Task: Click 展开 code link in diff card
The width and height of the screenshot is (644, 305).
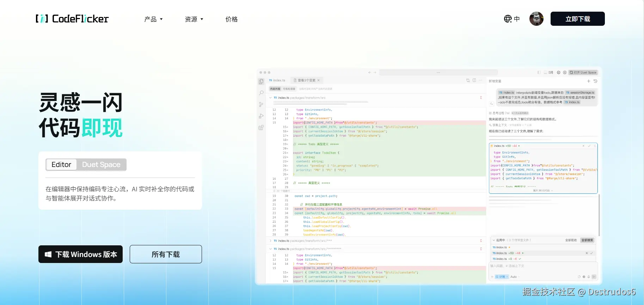Action: click(543, 191)
